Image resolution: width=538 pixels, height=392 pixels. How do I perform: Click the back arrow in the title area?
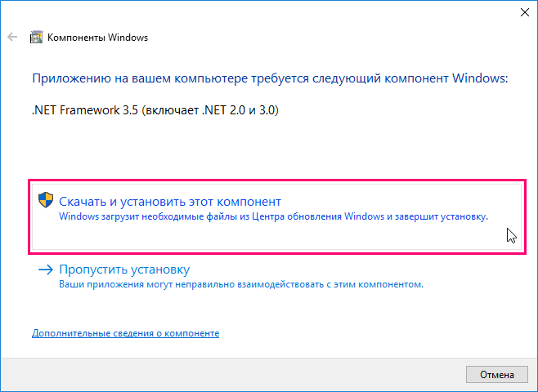pos(12,37)
